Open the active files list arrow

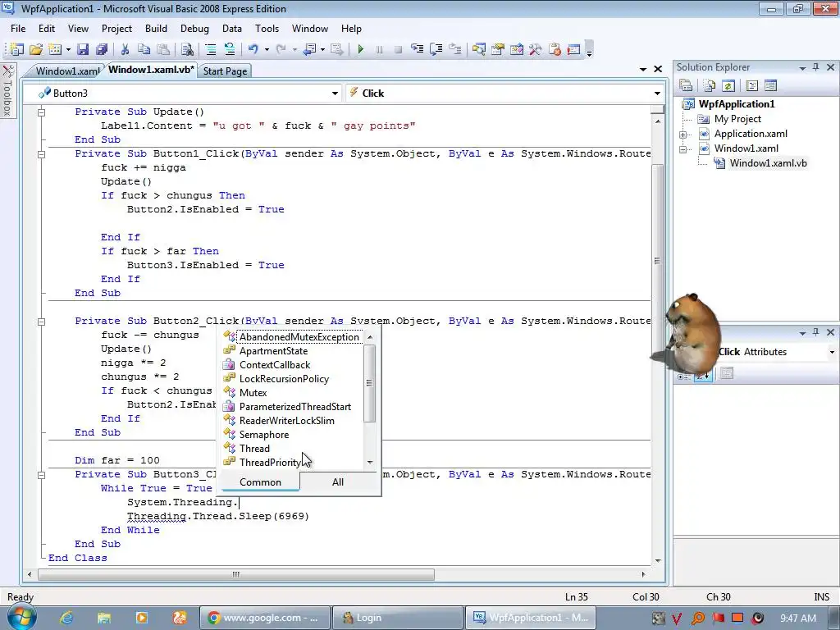(643, 69)
